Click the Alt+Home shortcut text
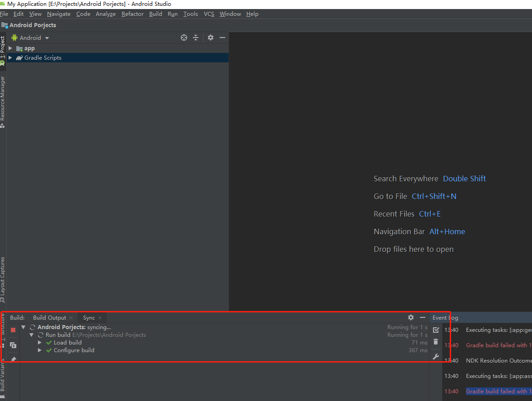The width and height of the screenshot is (532, 401). point(447,232)
